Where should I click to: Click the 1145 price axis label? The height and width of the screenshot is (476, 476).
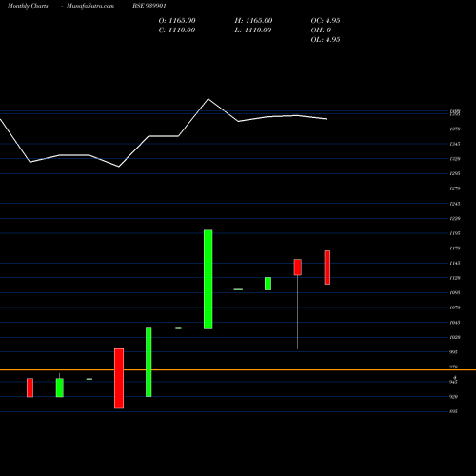pos(455,263)
